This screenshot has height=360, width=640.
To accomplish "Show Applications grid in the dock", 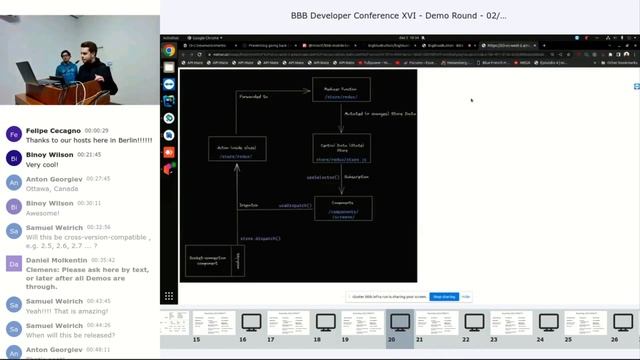I will 169,296.
